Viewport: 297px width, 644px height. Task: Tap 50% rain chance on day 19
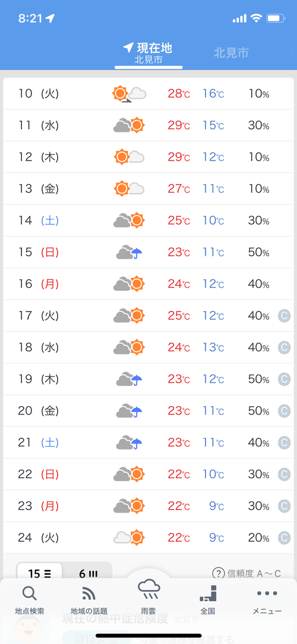coord(258,379)
